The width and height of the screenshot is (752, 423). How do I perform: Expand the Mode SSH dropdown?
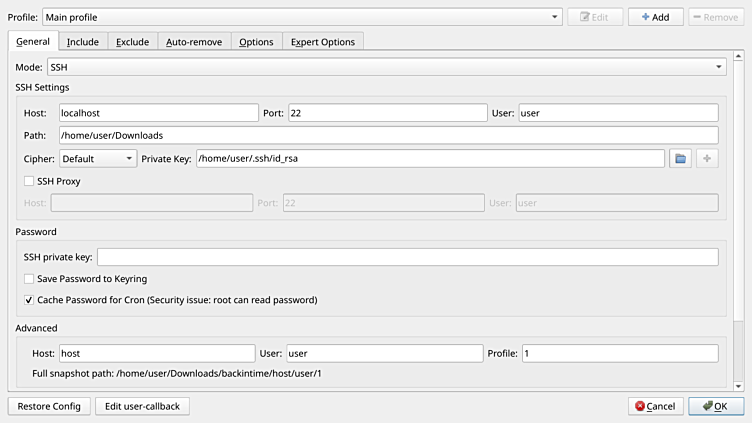(385, 67)
